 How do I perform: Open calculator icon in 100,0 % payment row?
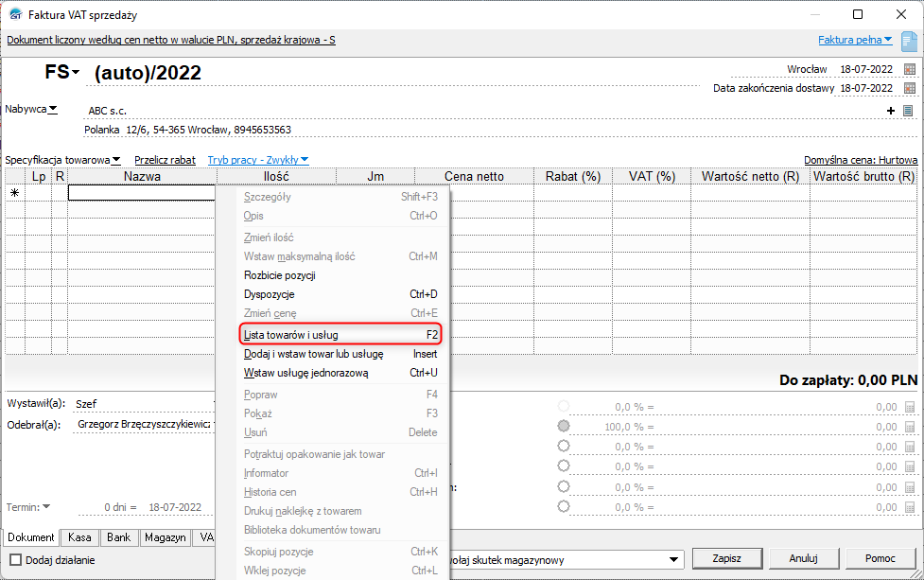point(909,428)
